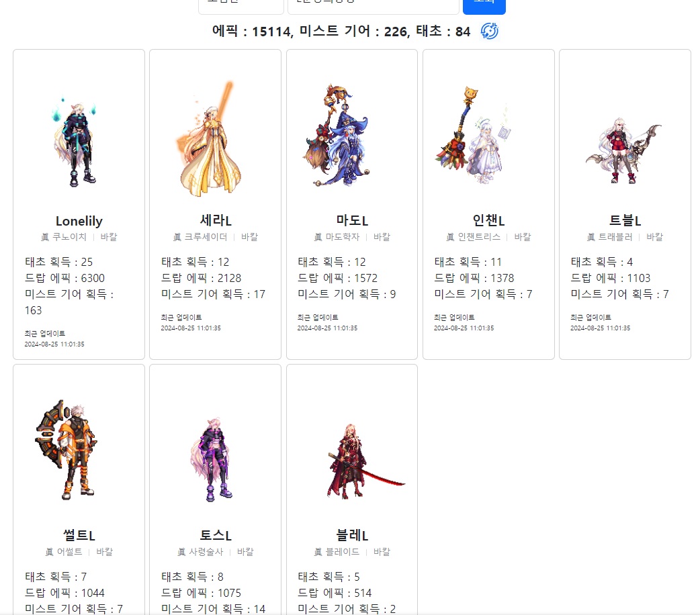The height and width of the screenshot is (615, 700).
Task: Click the 세라L name heading
Action: click(x=215, y=221)
